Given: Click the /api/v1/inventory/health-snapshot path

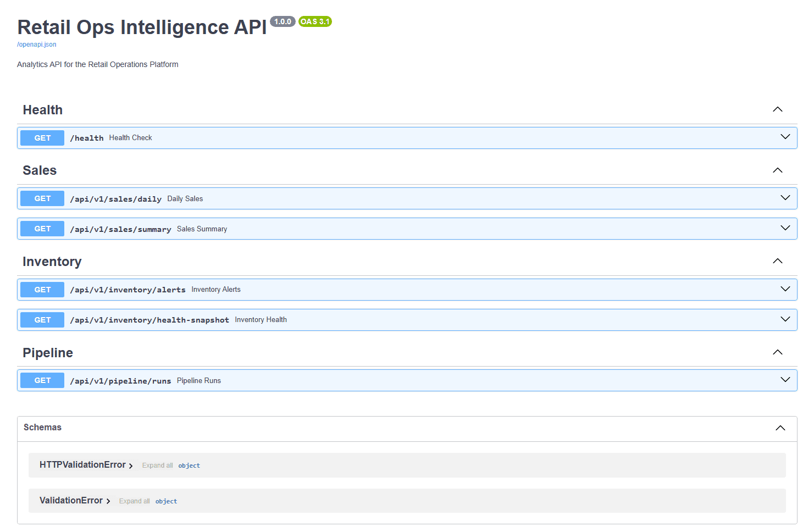Looking at the screenshot, I should (149, 320).
